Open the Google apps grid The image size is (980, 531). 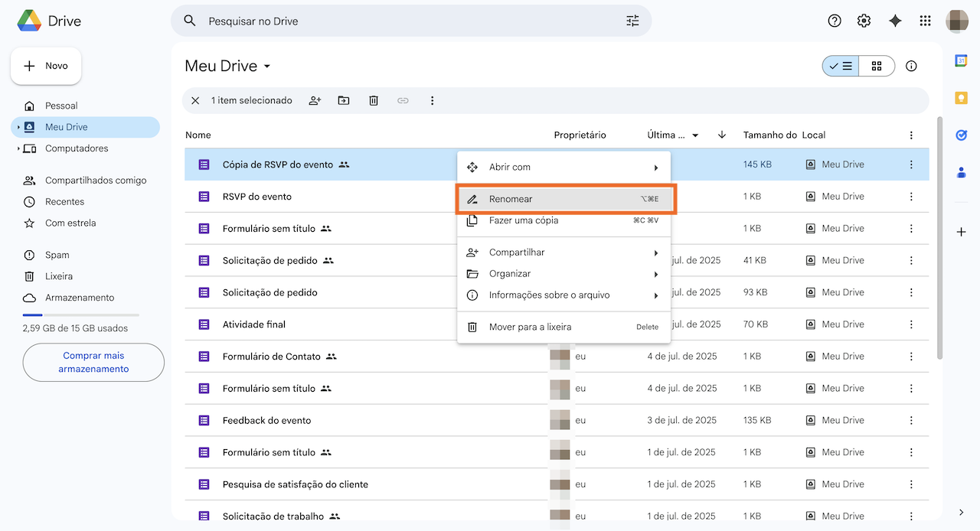[x=925, y=21]
